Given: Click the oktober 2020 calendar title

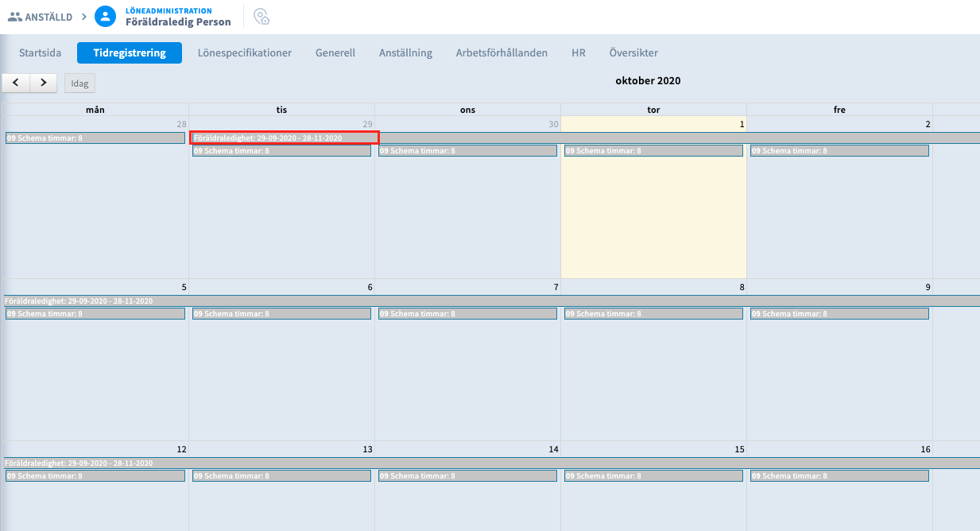Looking at the screenshot, I should 648,81.
